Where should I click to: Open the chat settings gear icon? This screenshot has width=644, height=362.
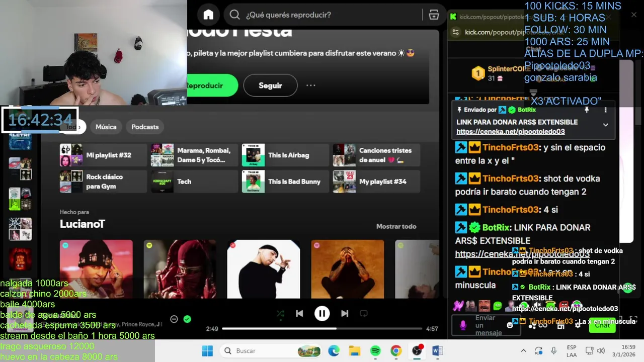coord(578,325)
